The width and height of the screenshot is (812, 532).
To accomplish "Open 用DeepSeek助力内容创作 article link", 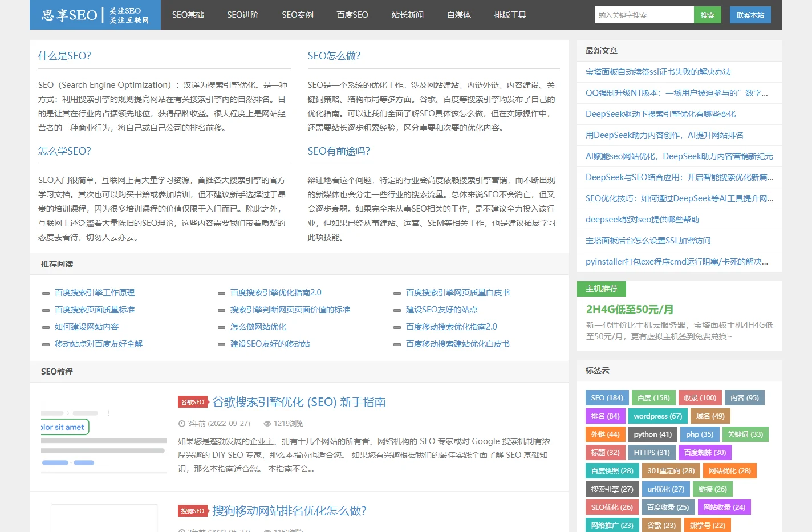I will (664, 135).
